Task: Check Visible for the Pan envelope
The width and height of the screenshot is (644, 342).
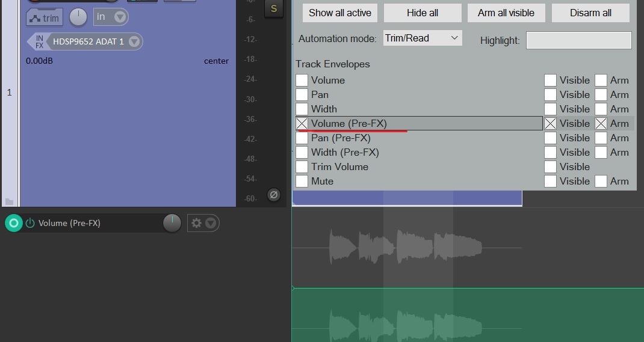Action: (x=550, y=95)
